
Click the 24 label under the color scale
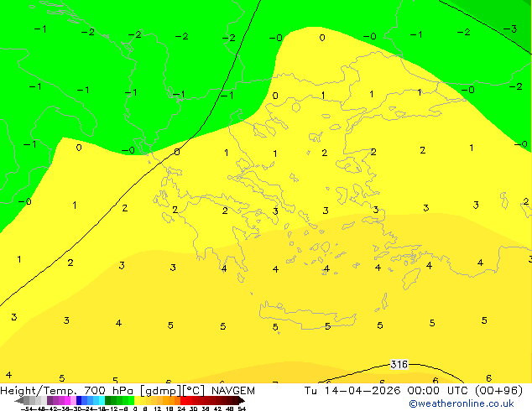coord(181,409)
